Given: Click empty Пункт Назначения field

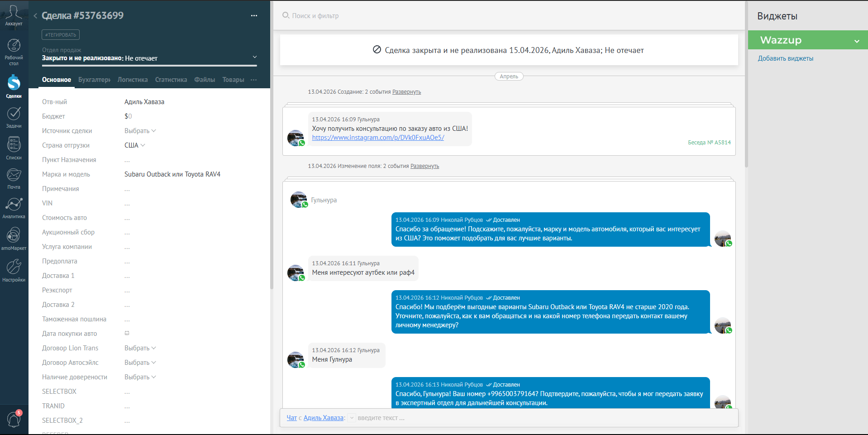Looking at the screenshot, I should click(127, 160).
